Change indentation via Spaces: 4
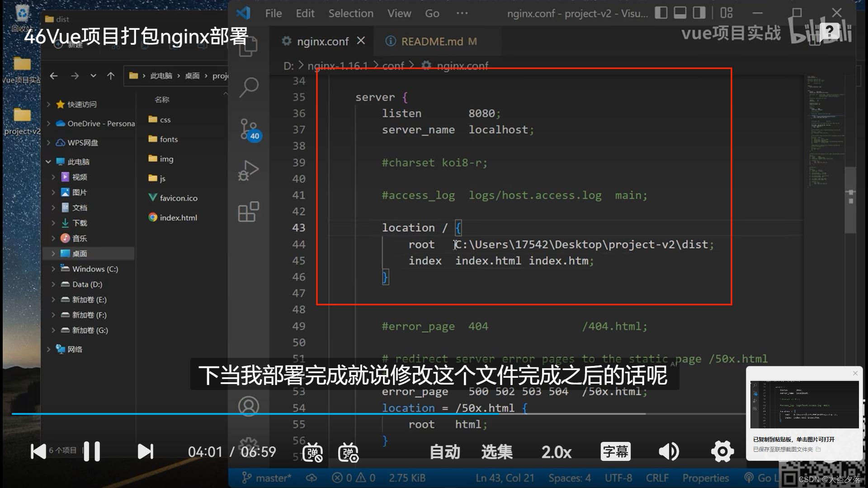The height and width of the screenshot is (488, 868). (570, 478)
